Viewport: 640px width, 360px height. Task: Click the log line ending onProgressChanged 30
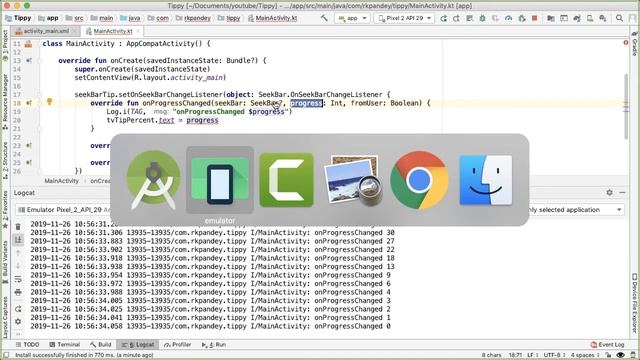(212, 233)
